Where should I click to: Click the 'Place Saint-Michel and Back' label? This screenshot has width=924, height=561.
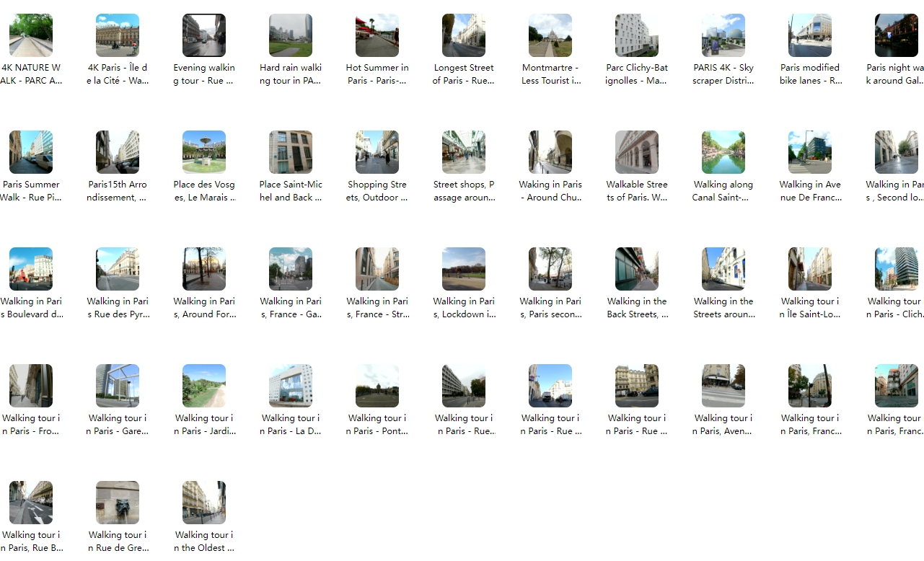tap(291, 191)
